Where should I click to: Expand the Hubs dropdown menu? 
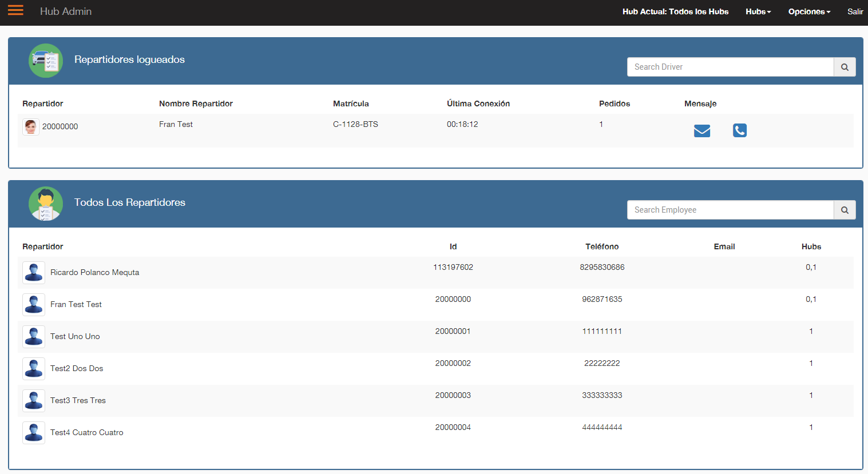coord(758,11)
